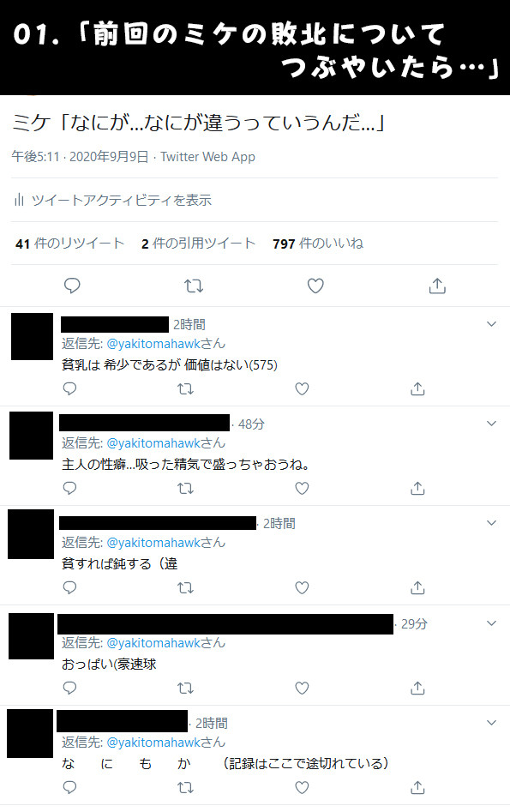Open chevron menu on the 29分 reply

coord(491,623)
